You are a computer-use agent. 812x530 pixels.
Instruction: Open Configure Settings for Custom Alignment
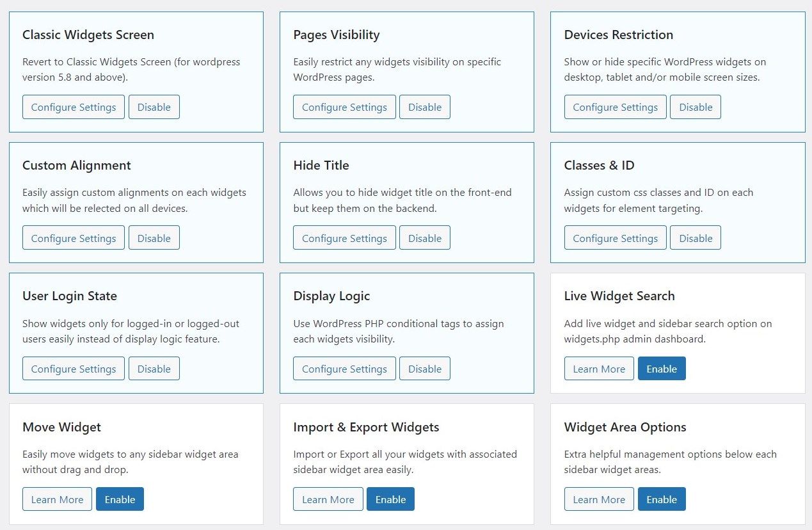pyautogui.click(x=73, y=237)
